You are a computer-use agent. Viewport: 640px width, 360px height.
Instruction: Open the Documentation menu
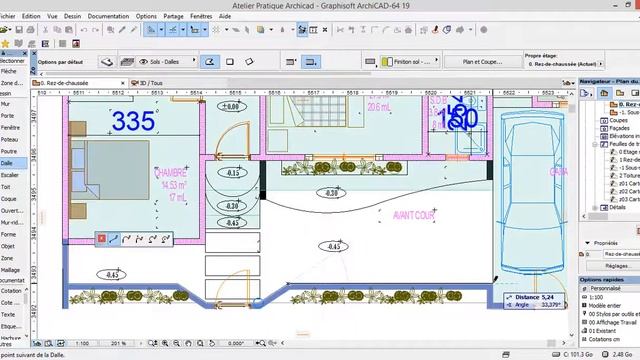[108, 16]
